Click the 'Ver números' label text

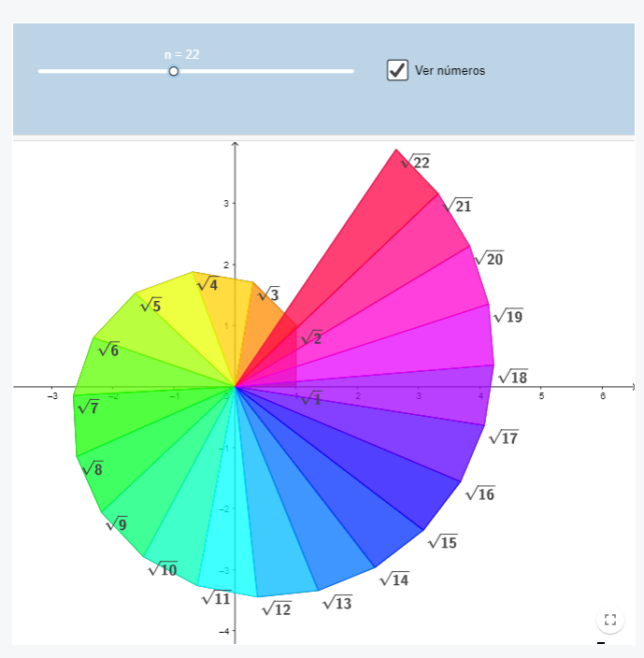tap(450, 70)
